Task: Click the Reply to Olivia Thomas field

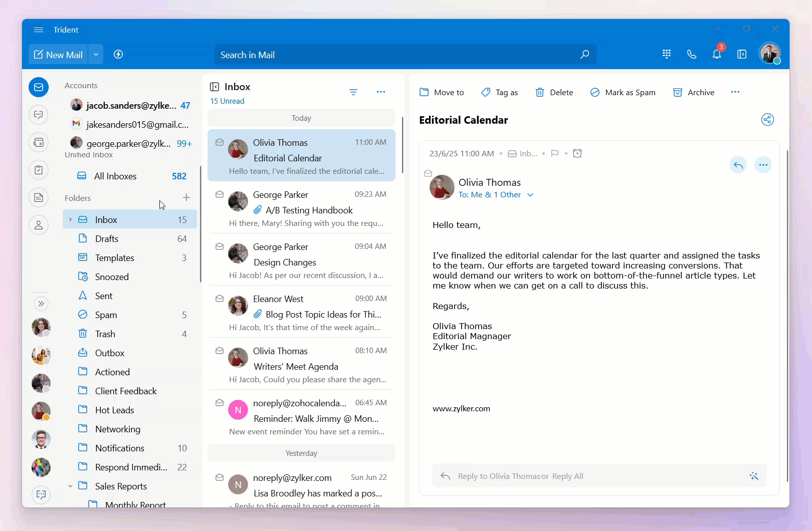Action: point(599,476)
